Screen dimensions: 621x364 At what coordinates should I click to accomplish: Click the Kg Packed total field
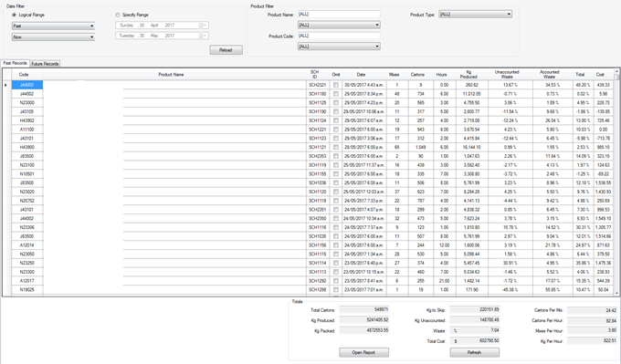tap(364, 330)
